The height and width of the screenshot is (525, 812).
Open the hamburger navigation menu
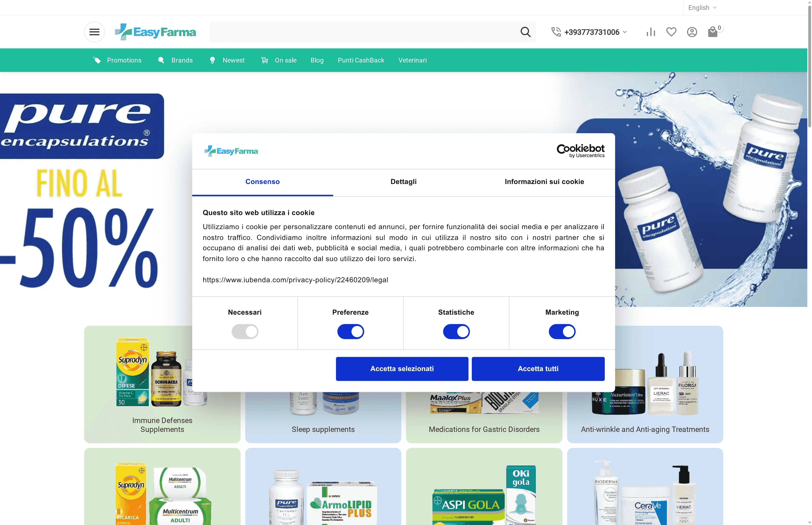point(94,32)
